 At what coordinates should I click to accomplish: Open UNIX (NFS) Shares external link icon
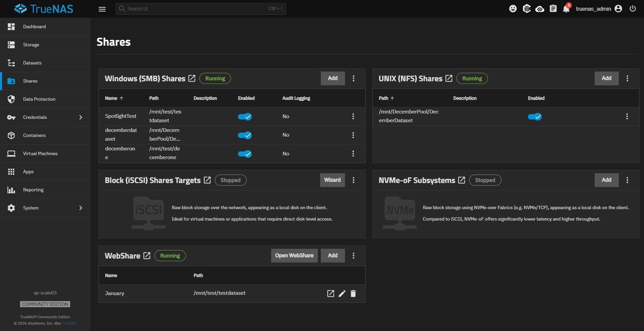pyautogui.click(x=449, y=78)
